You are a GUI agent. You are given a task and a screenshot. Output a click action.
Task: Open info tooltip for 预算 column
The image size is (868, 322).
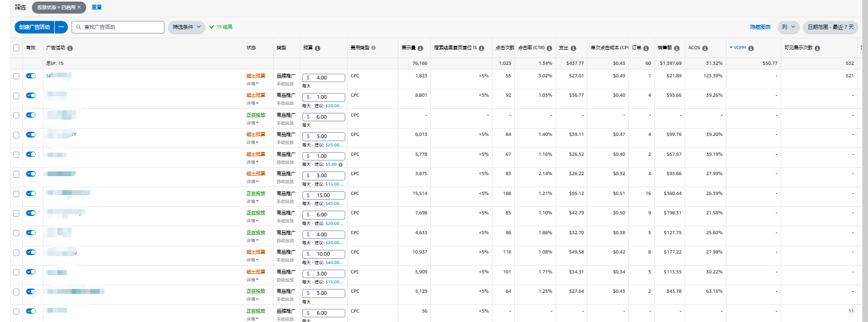point(318,48)
